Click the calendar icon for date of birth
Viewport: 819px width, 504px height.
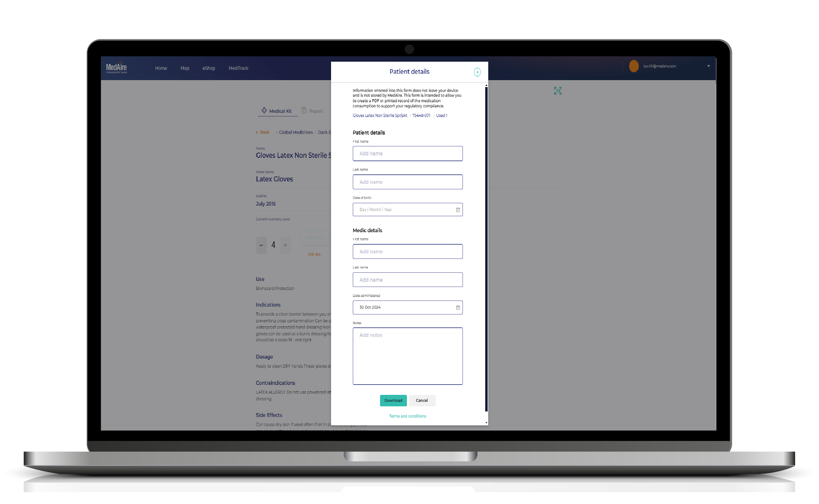tap(457, 210)
